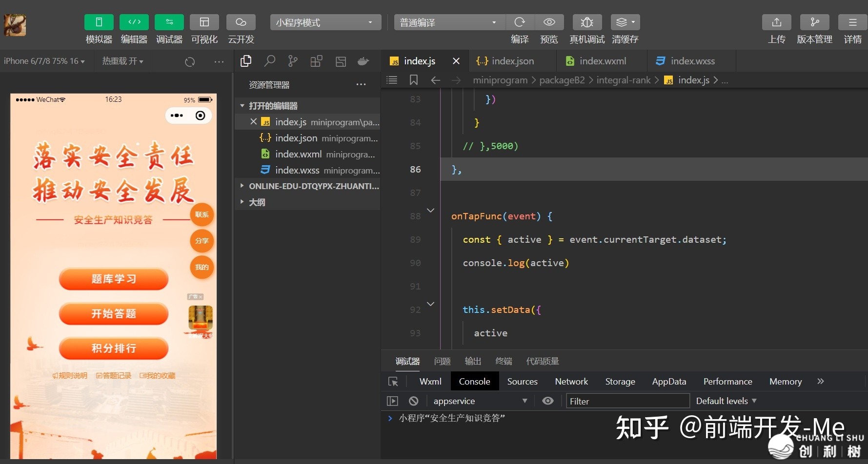Focus the console Filter input field

pos(627,401)
